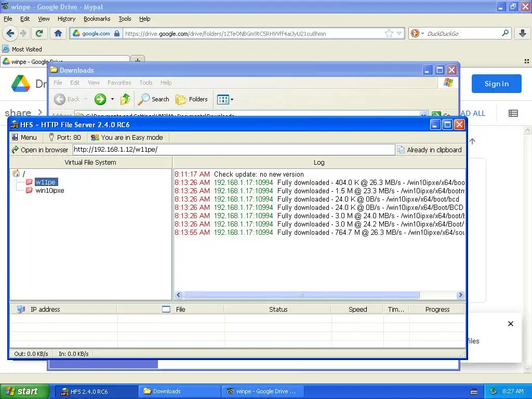
Task: Click the 'Out: 0.0 KB/s' status bar entry
Action: coord(31,354)
